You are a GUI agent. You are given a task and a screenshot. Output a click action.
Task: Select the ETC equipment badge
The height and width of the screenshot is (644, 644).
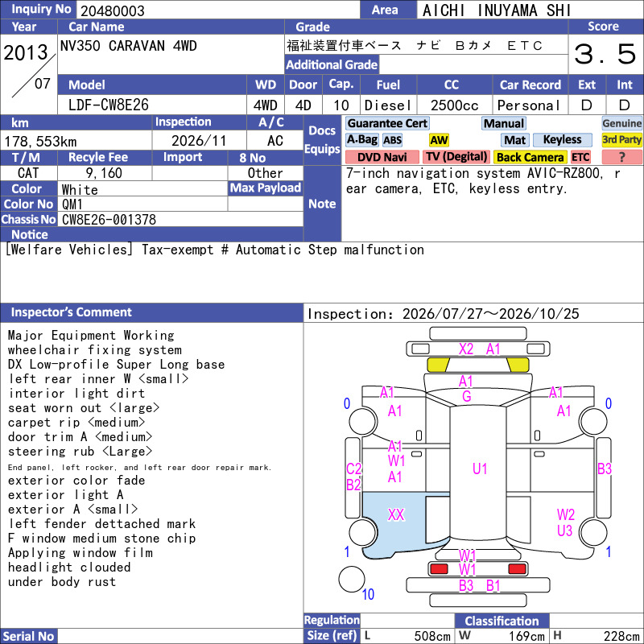click(x=580, y=157)
